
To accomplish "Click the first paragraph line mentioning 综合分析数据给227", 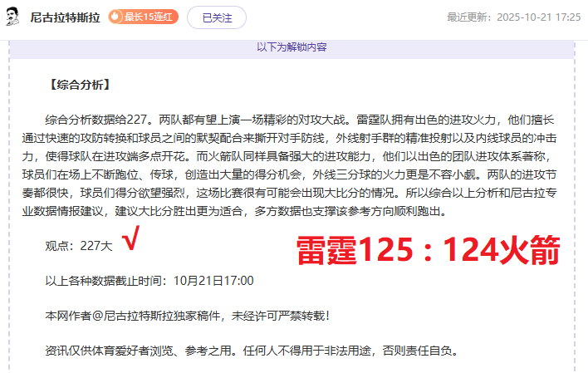I will pos(300,120).
